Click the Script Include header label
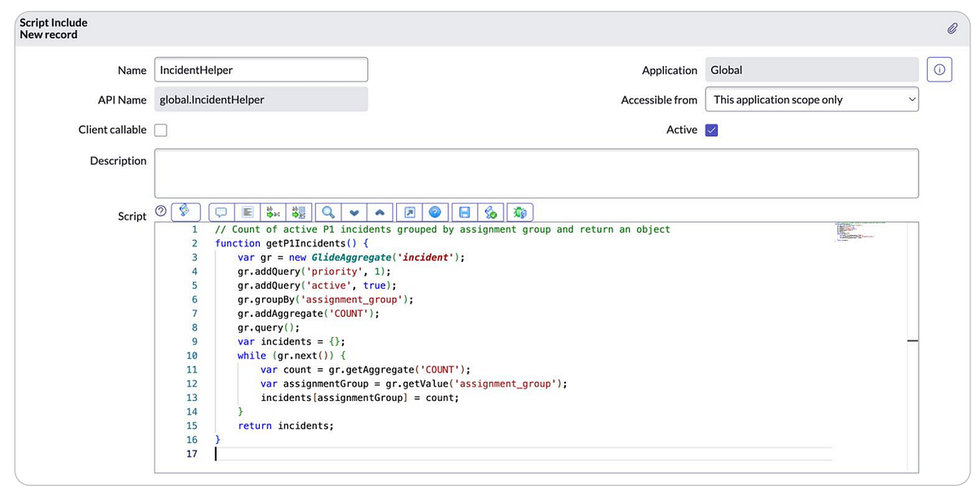The image size is (980, 497). (52, 23)
